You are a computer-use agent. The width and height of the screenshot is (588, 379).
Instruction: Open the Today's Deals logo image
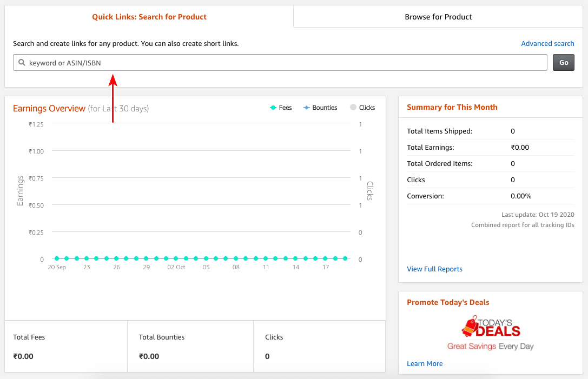[x=491, y=333]
